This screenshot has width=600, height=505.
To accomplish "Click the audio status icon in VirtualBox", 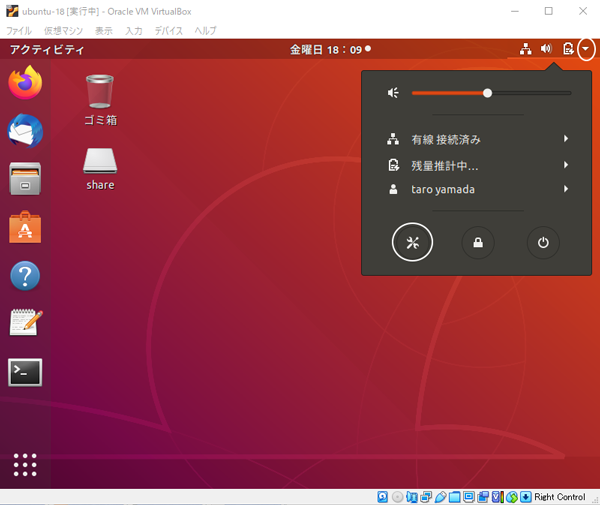I will [x=412, y=497].
